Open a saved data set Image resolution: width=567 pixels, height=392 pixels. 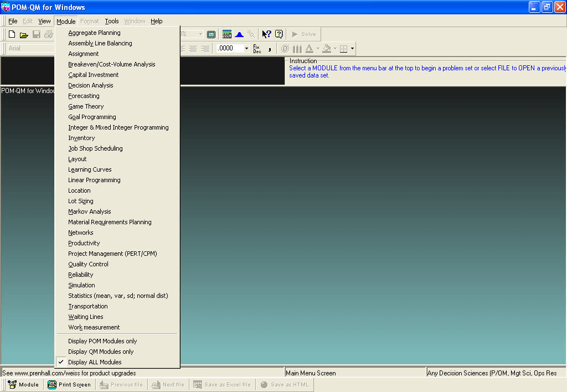coord(24,34)
